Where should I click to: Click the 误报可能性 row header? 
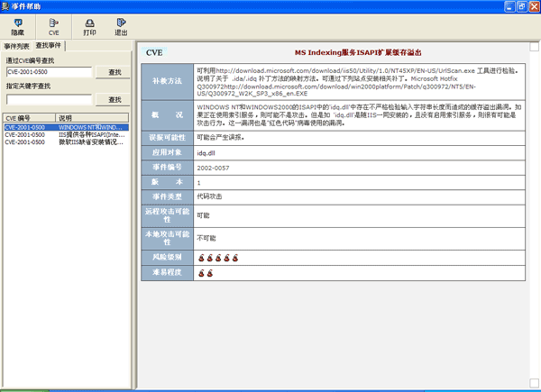[168, 138]
